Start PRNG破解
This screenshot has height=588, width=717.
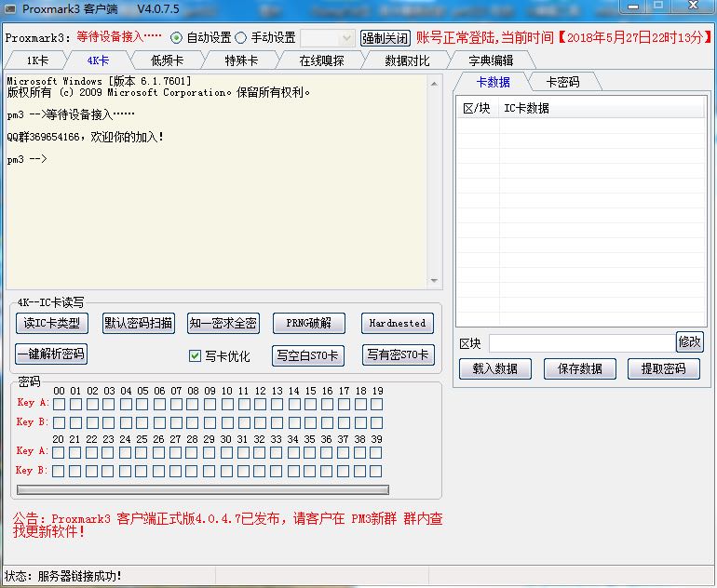[x=308, y=324]
